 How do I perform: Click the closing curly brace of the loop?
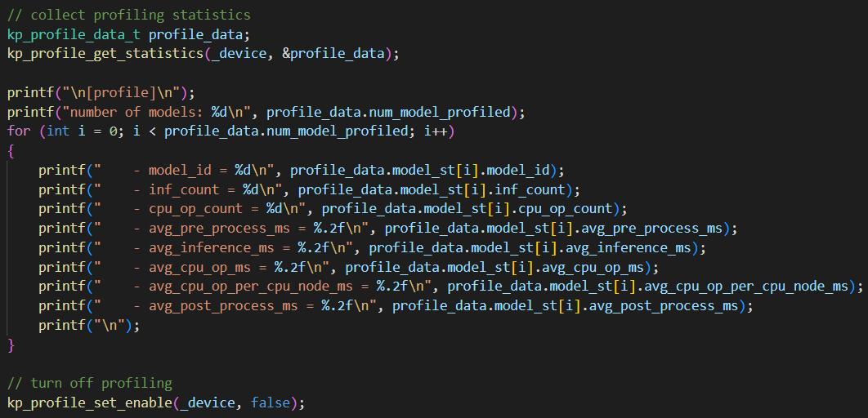(11, 345)
